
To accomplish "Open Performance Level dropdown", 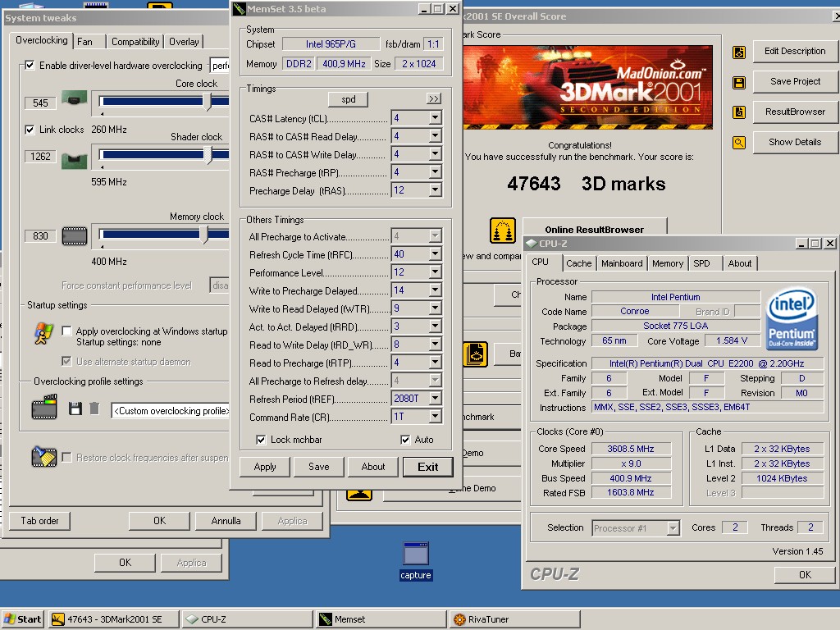I will click(x=435, y=272).
